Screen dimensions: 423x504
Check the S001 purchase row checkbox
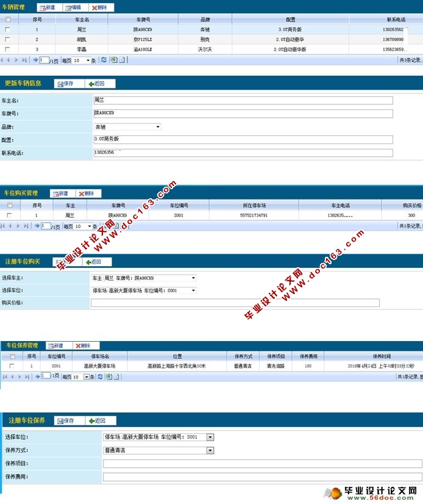click(x=9, y=215)
